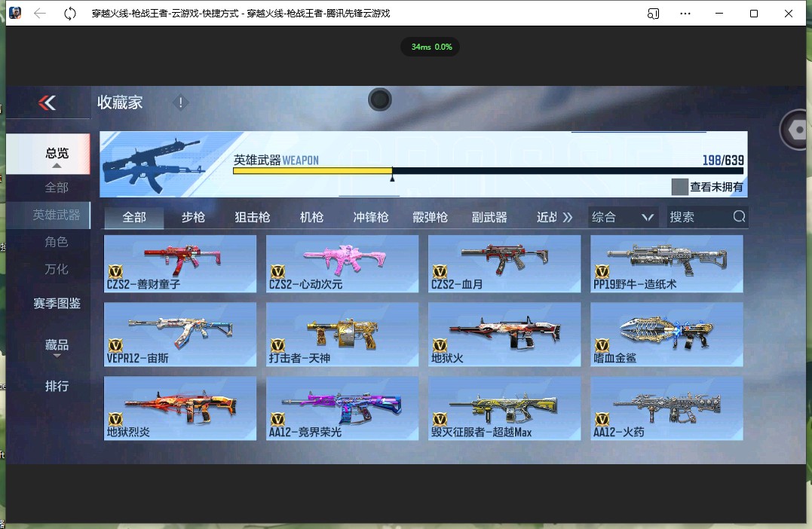Open 角色 in the left sidebar

[x=57, y=242]
